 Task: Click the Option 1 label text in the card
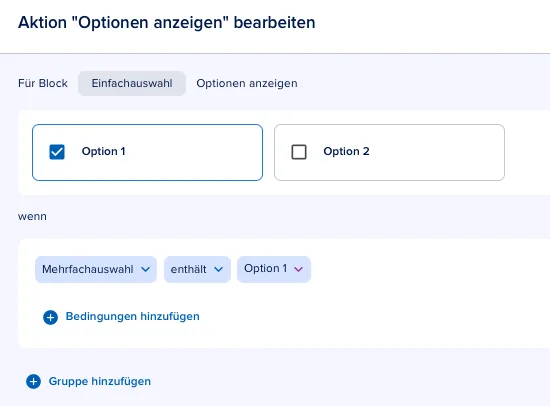click(103, 151)
